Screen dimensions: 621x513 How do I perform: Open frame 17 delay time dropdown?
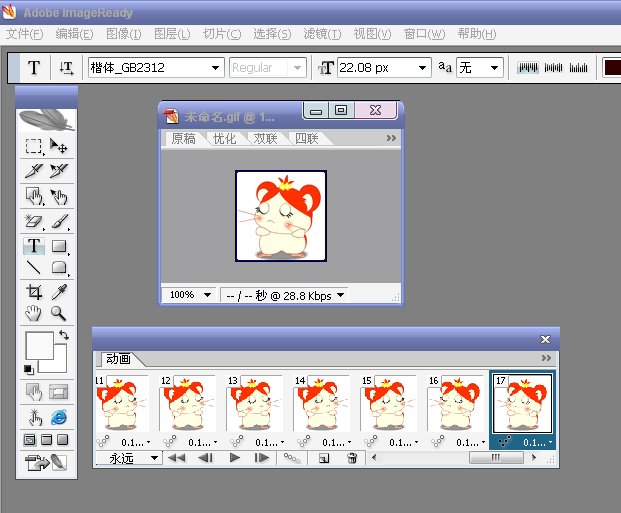pyautogui.click(x=537, y=442)
